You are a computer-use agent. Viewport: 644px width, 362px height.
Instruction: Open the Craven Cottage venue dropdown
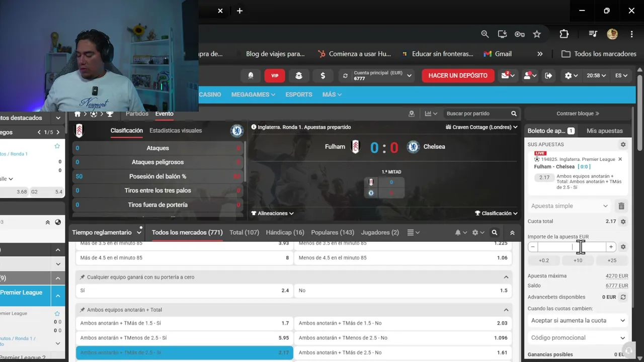481,127
